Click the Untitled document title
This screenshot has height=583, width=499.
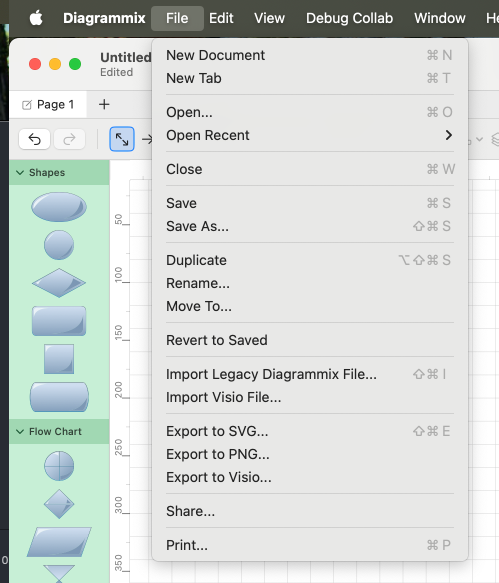tap(125, 57)
